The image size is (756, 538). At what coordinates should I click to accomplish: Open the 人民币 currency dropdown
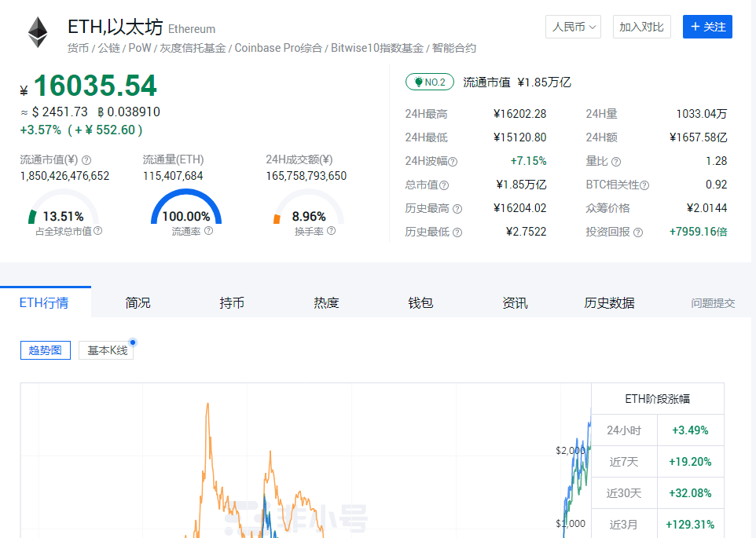click(x=573, y=26)
